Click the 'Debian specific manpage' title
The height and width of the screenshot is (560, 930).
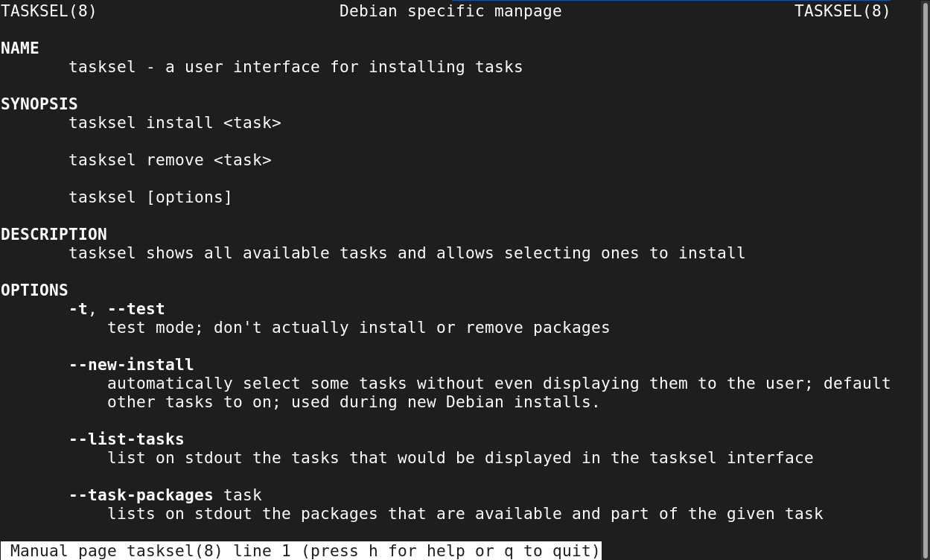pos(450,11)
